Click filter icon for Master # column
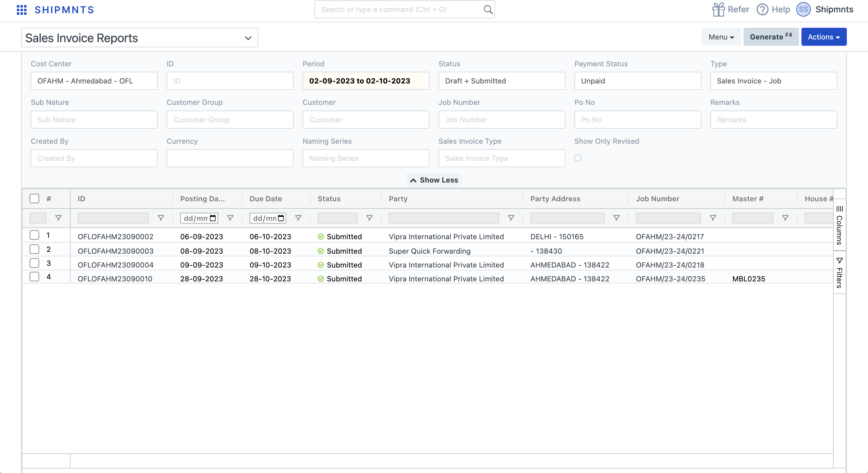 pos(785,218)
